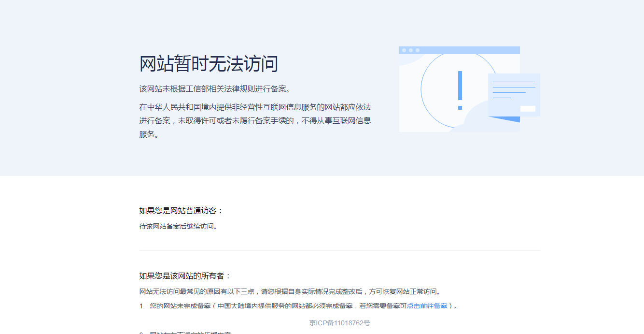The height and width of the screenshot is (334, 644).
Task: Click the 如果您是网站普通访客 subheading
Action: point(181,211)
